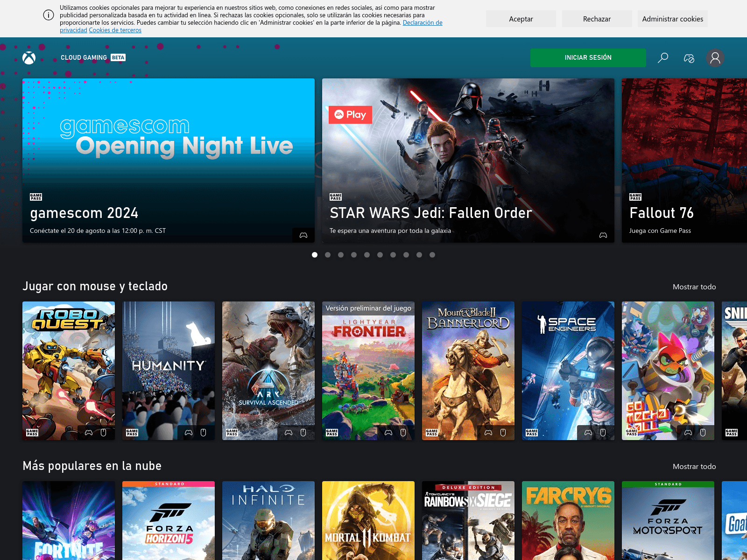Viewport: 747px width, 560px height.
Task: Open the Lightyear Frontier game card
Action: tap(368, 371)
